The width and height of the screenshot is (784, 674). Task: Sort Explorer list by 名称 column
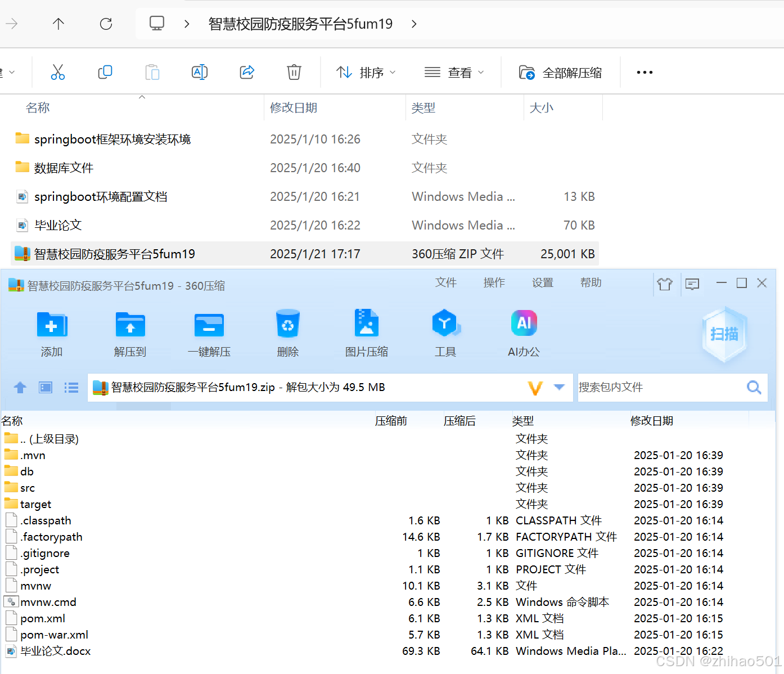tap(38, 107)
